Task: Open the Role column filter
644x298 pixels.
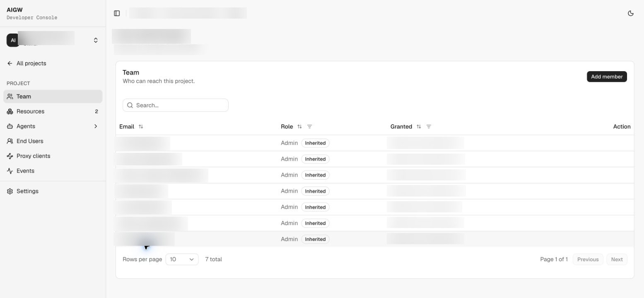Action: (309, 127)
